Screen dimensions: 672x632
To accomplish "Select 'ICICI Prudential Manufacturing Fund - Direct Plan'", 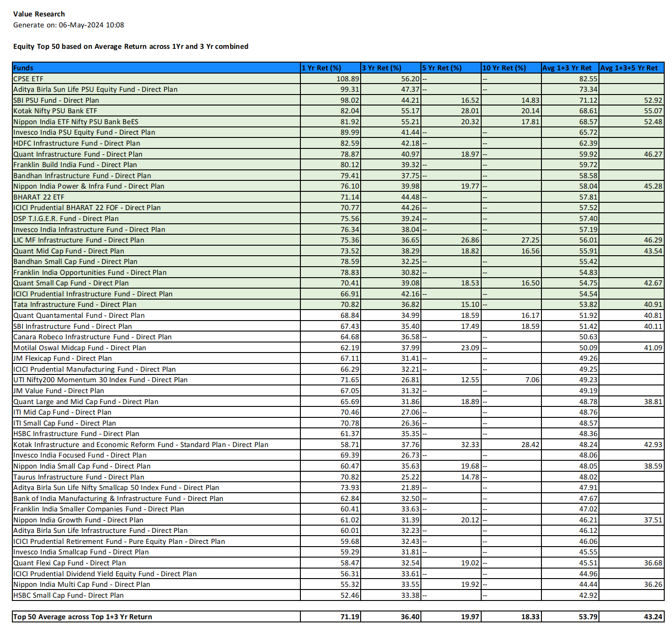I will tap(94, 369).
